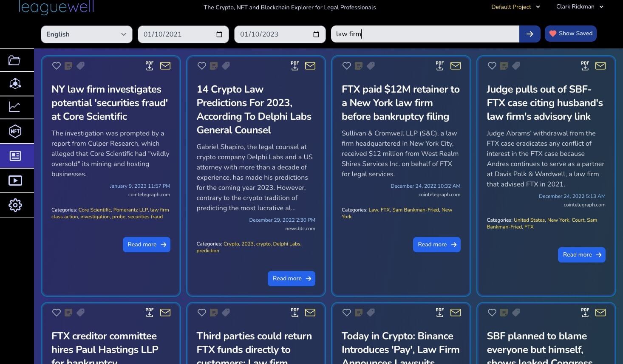Open the NFT explorer sidebar icon
This screenshot has height=364, width=623.
(15, 131)
